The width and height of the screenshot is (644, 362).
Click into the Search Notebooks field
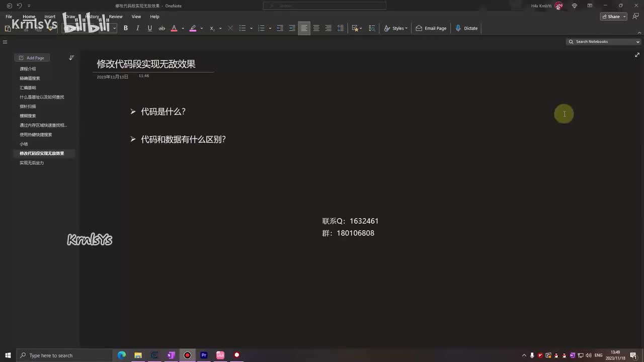601,42
